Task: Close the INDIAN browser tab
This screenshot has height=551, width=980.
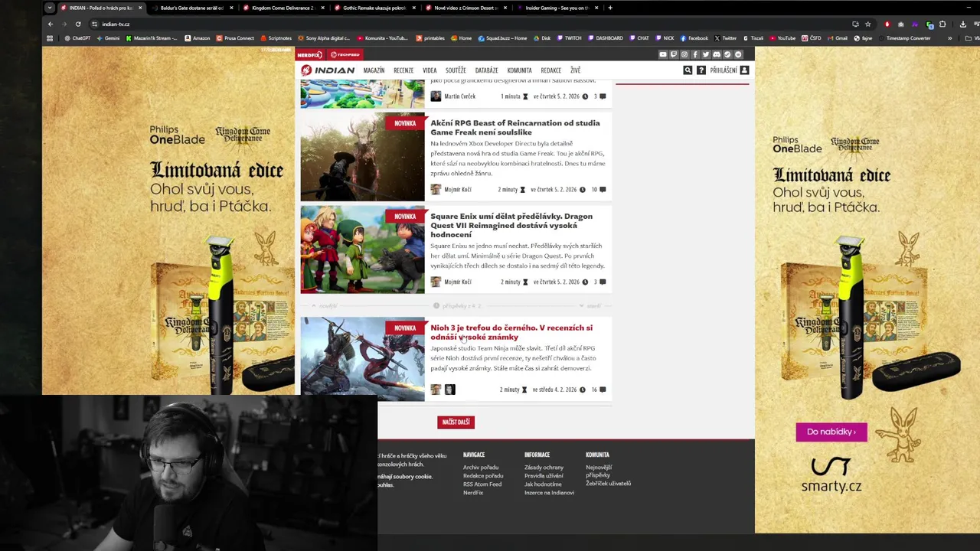Action: point(140,8)
